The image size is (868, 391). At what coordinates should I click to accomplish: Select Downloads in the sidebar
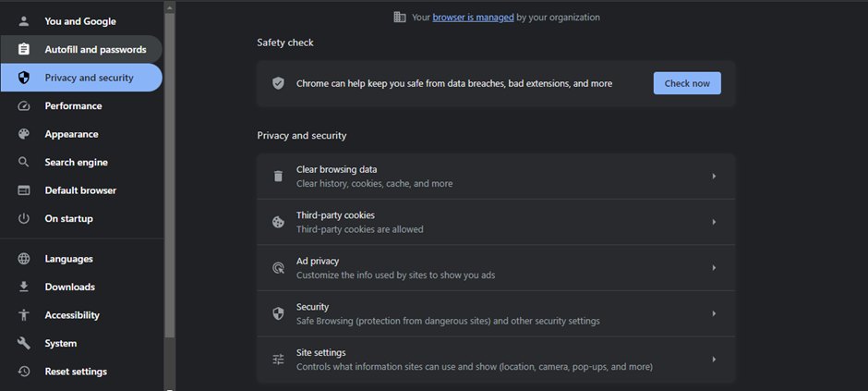pyautogui.click(x=69, y=287)
